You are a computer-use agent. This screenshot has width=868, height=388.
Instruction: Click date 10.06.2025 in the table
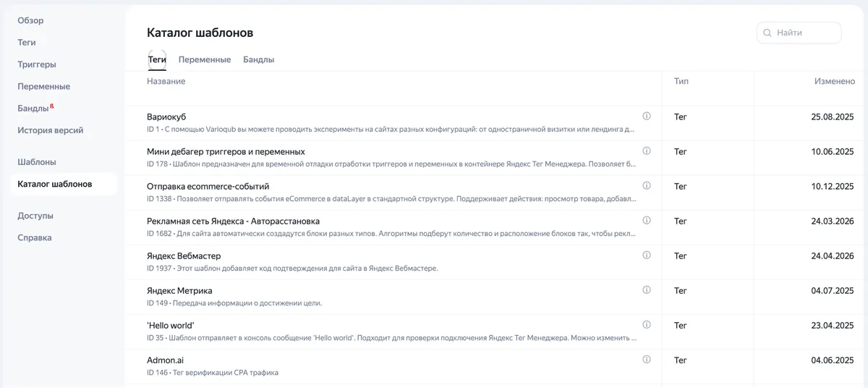click(833, 151)
